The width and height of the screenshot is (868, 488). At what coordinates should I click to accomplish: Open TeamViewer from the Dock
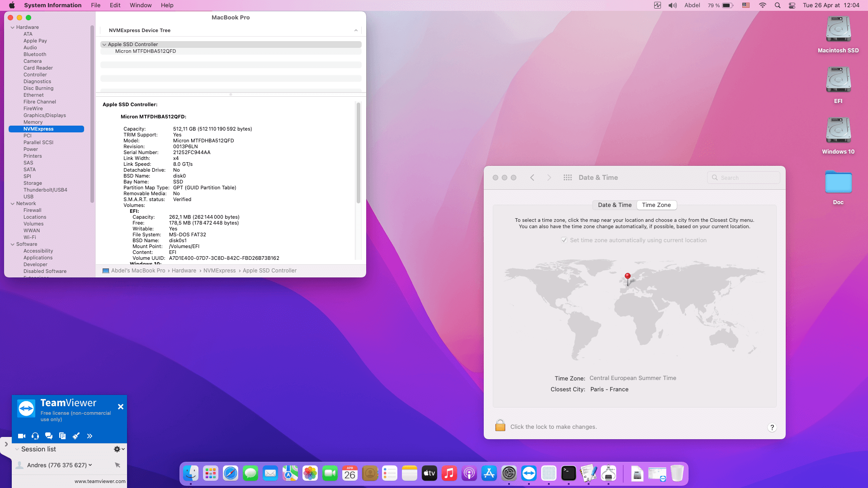pyautogui.click(x=529, y=473)
